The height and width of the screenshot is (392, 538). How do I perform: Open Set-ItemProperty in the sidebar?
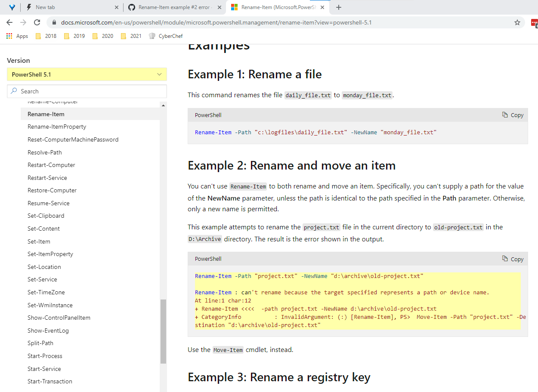[50, 254]
